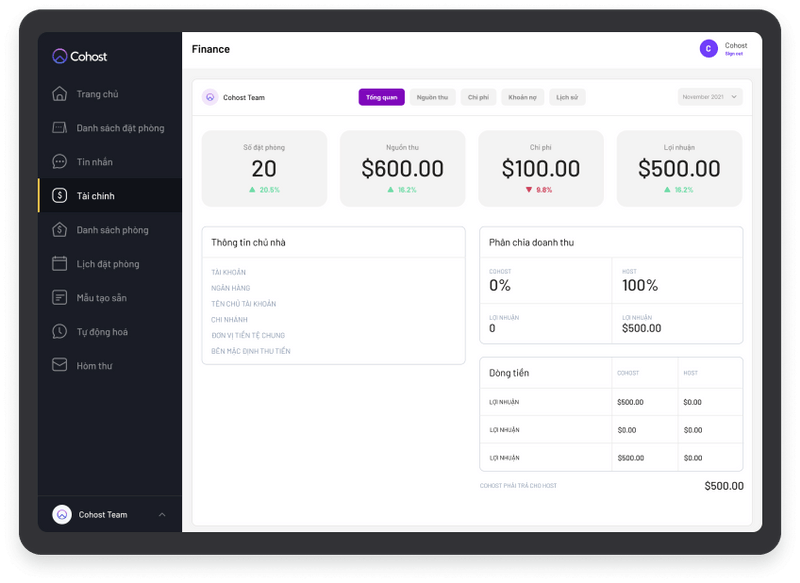This screenshot has height=583, width=800.
Task: Click the COHOST column header in Dòng tiền
Action: pos(628,373)
